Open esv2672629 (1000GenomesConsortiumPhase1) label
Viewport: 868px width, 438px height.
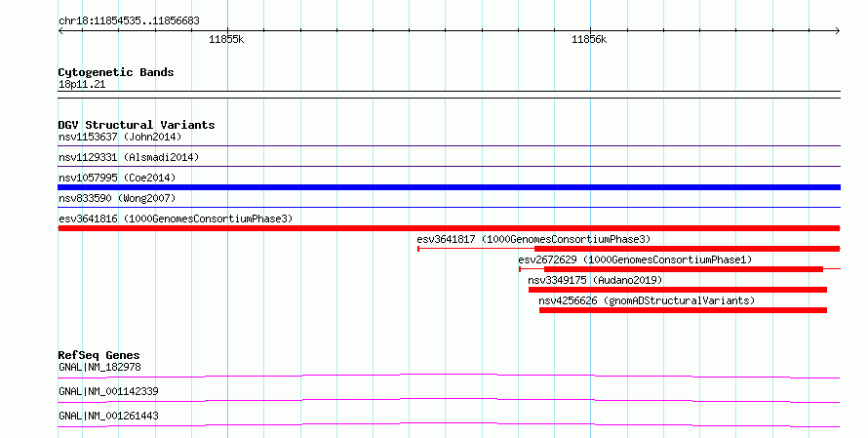[635, 259]
